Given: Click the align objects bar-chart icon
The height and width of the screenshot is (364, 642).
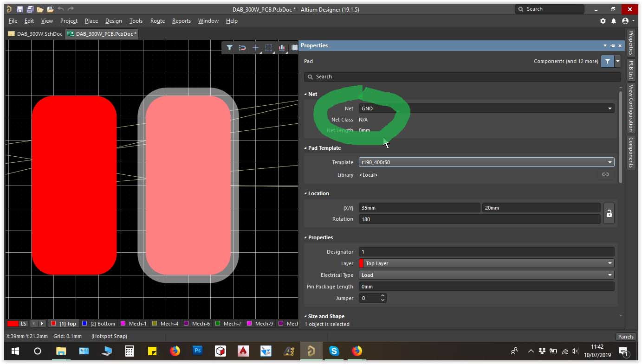Looking at the screenshot, I should [x=281, y=48].
